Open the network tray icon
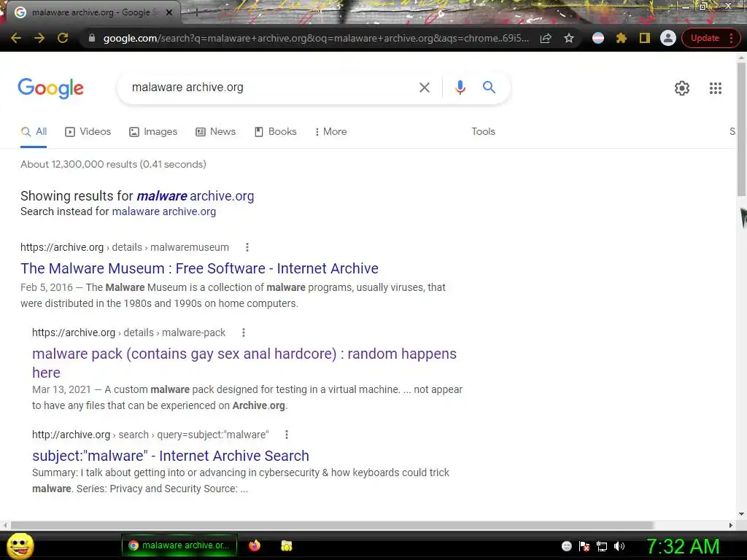The width and height of the screenshot is (747, 560). click(x=602, y=546)
